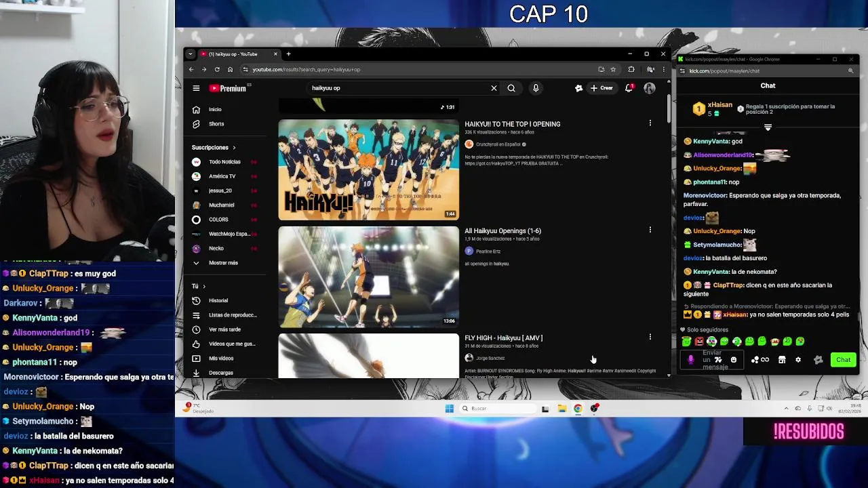Open Chrome from the taskbar
Image resolution: width=868 pixels, height=488 pixels.
[x=578, y=408]
